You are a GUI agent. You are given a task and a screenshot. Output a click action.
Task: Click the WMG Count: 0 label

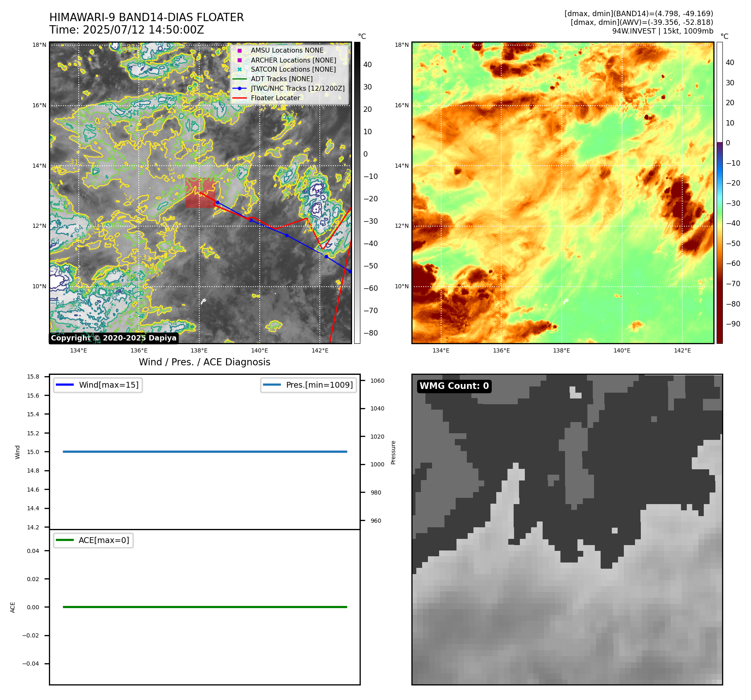click(454, 386)
